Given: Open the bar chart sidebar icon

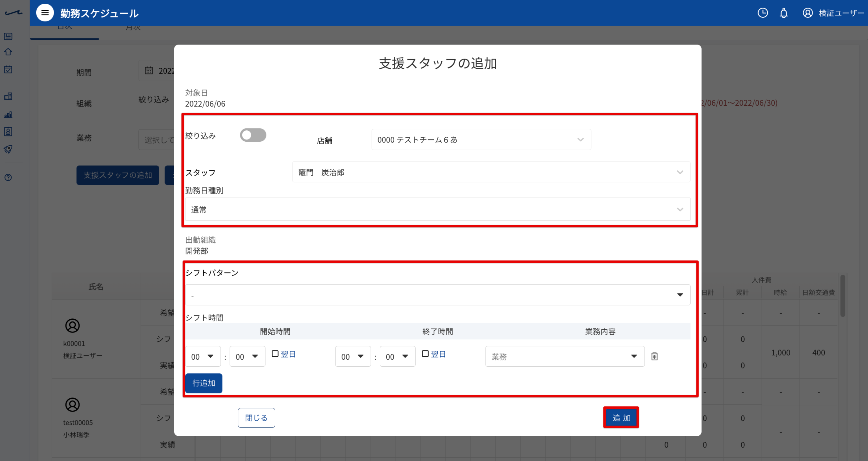Looking at the screenshot, I should 8,114.
